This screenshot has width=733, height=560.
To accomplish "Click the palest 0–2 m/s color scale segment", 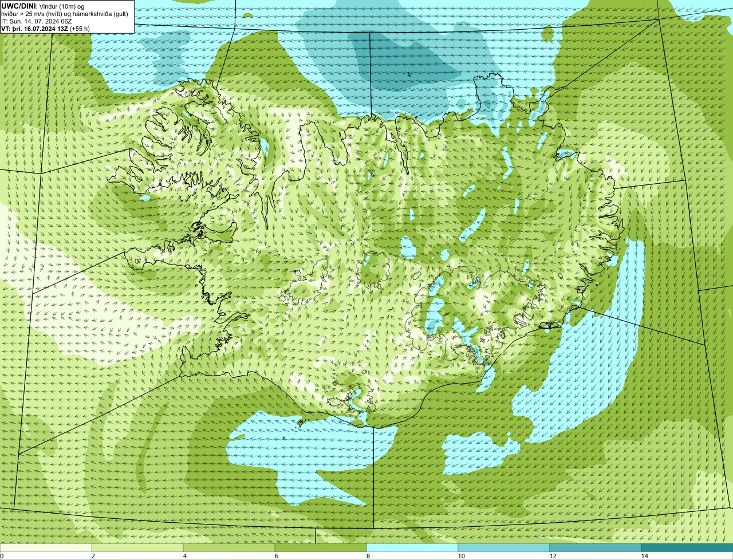I will 46,548.
